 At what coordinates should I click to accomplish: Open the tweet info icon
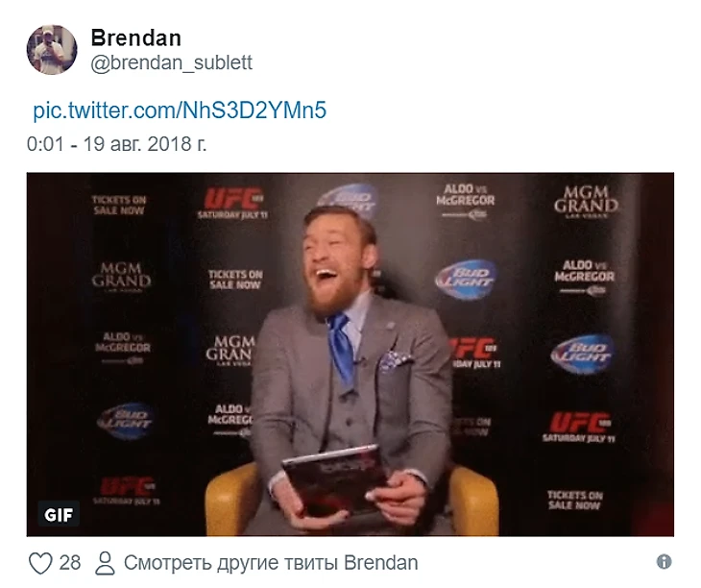click(664, 561)
